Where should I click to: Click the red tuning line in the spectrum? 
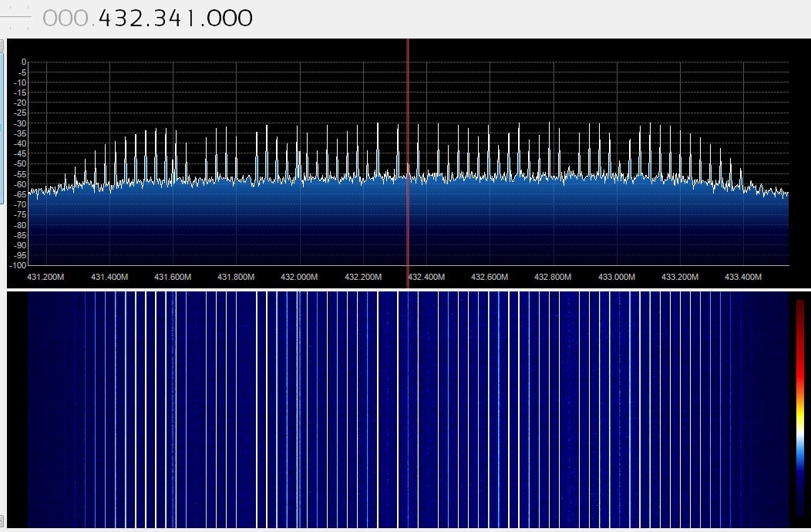[x=408, y=153]
